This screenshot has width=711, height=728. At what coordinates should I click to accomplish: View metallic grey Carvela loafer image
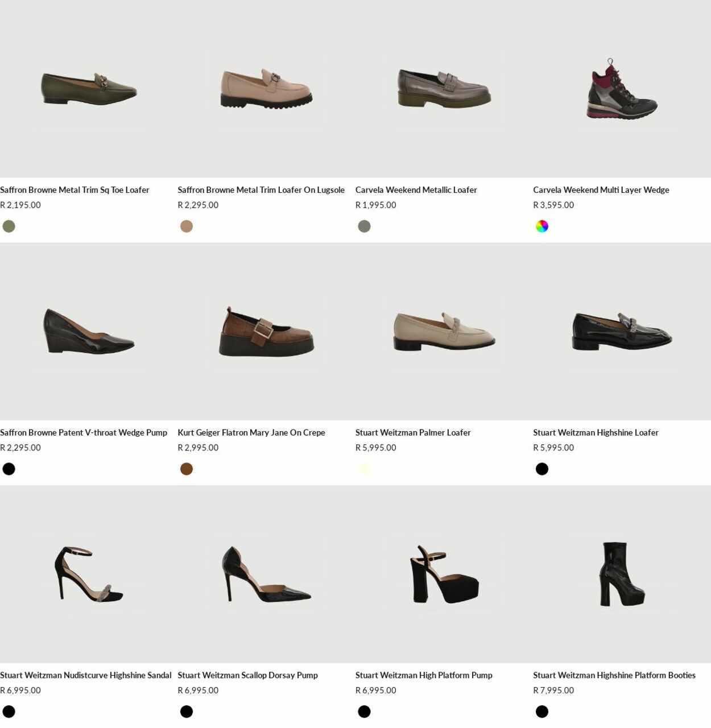tap(444, 89)
